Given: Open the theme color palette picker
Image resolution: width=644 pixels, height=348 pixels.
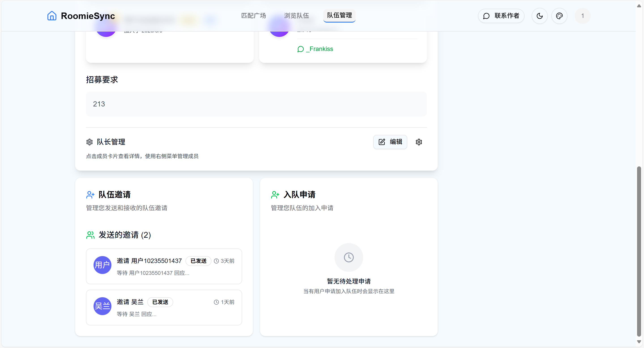Looking at the screenshot, I should pos(559,16).
